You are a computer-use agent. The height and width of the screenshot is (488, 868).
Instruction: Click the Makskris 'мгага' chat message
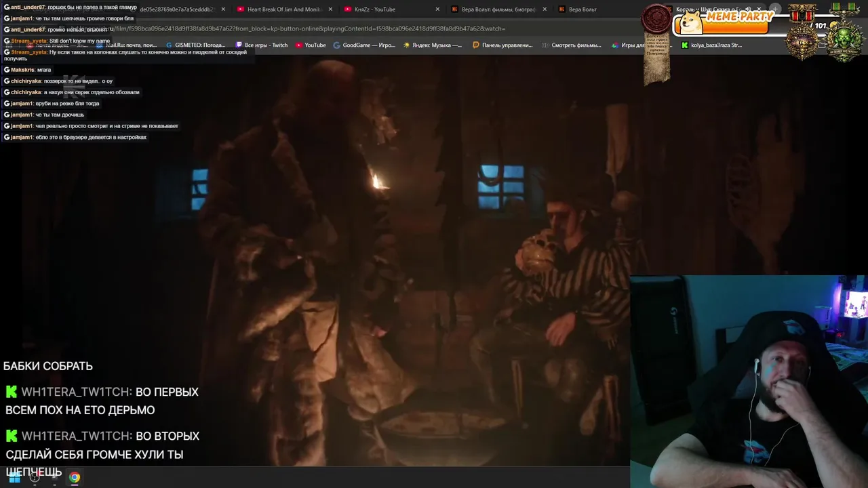tap(28, 70)
